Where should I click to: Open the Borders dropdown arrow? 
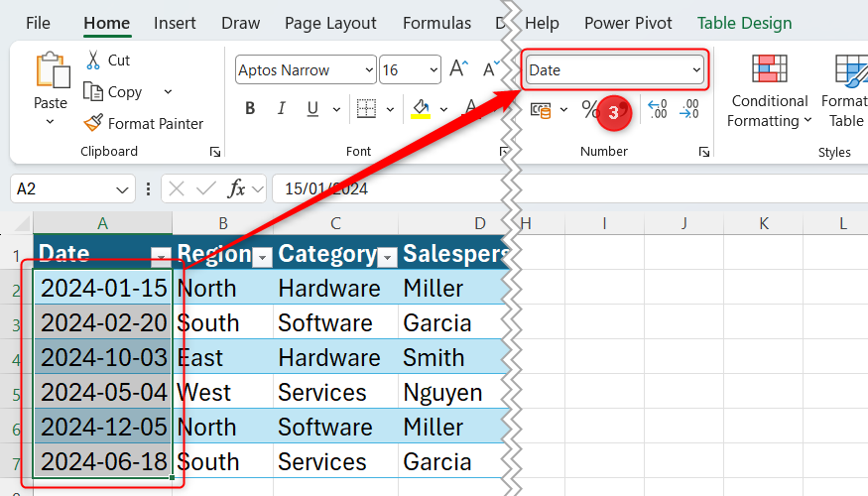390,109
